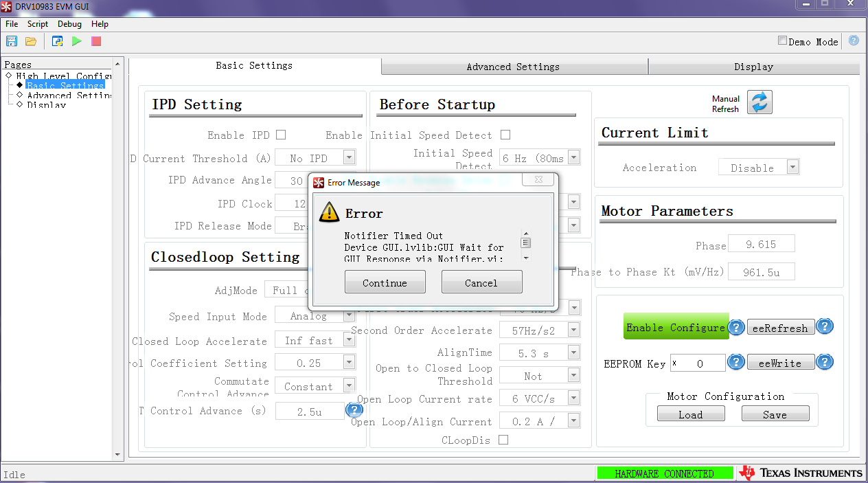Click the DRV10983 EVM GUI title icon

[x=7, y=6]
